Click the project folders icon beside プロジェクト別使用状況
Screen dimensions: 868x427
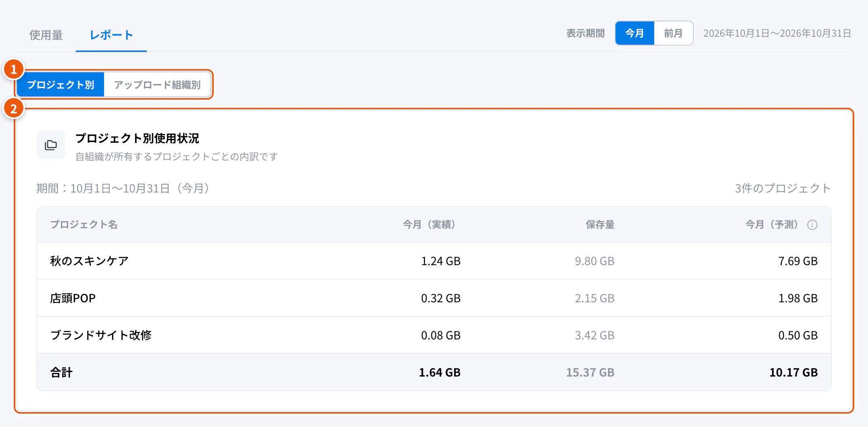[51, 145]
